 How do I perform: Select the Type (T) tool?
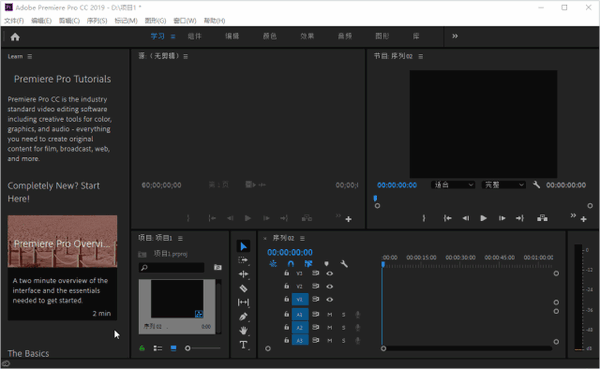243,345
